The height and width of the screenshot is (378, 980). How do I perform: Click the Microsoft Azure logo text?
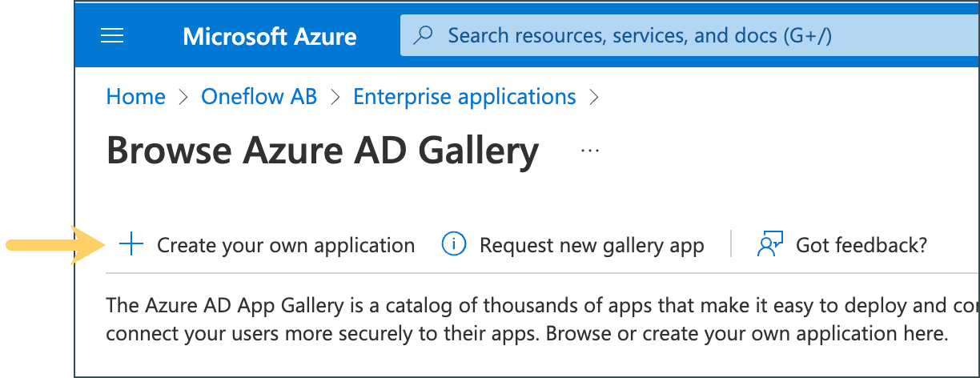[x=270, y=36]
